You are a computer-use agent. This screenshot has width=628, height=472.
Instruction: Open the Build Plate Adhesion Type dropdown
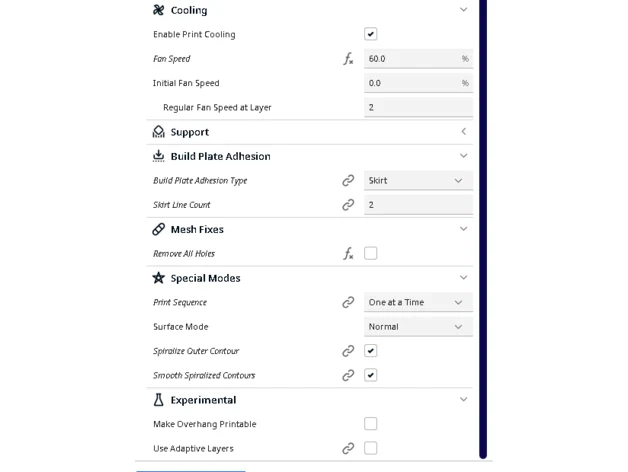tap(418, 180)
